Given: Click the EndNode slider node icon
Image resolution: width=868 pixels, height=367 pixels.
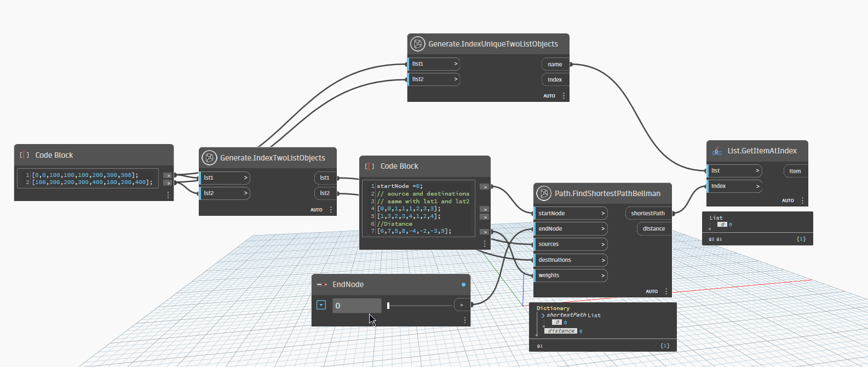Looking at the screenshot, I should 321,285.
